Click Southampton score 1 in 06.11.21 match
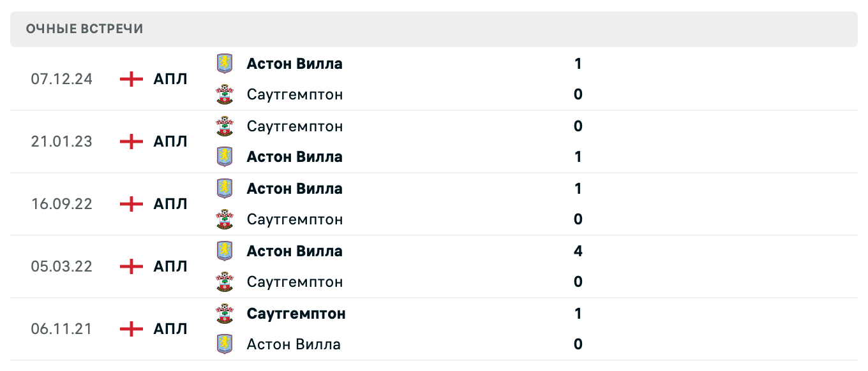868x371 pixels. (578, 314)
